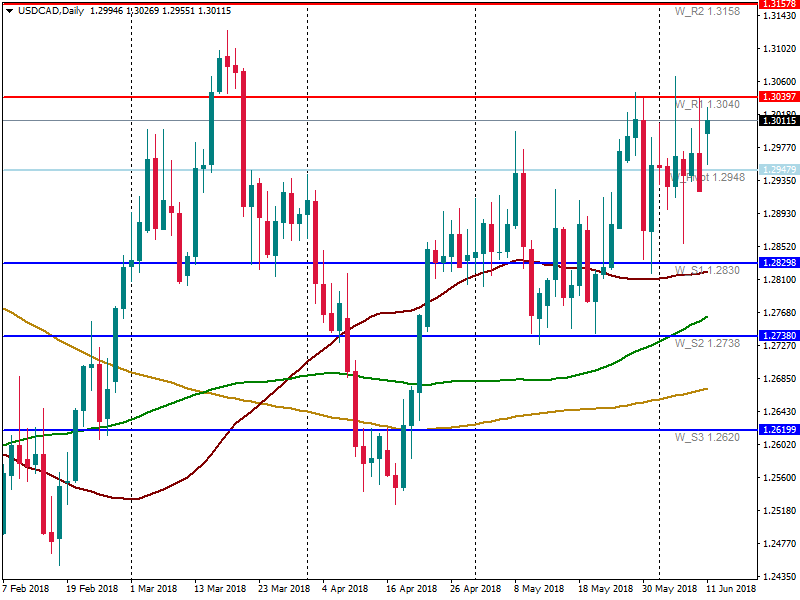The image size is (800, 600).
Task: Click the Pivot 1.2948 label
Action: 714,177
